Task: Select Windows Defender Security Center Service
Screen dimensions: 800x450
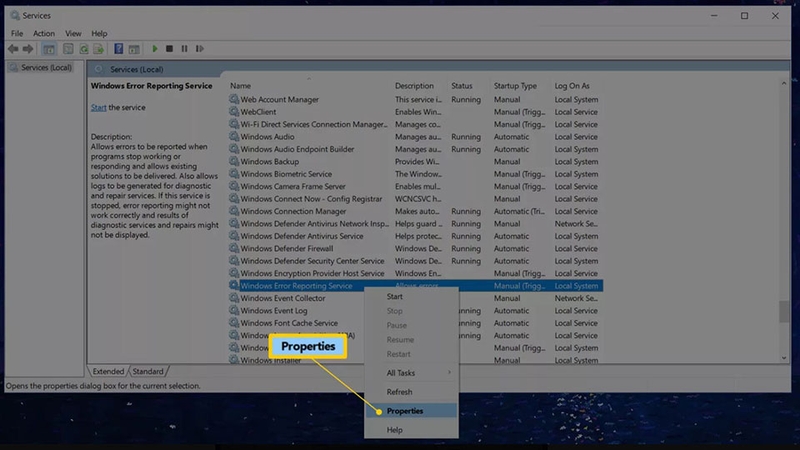Action: [x=415, y=261]
